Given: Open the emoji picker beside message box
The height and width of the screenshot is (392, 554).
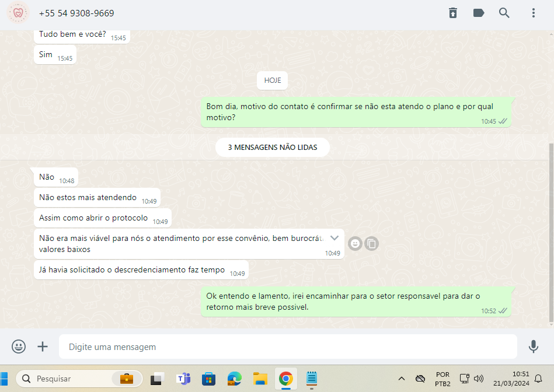Looking at the screenshot, I should coord(19,346).
